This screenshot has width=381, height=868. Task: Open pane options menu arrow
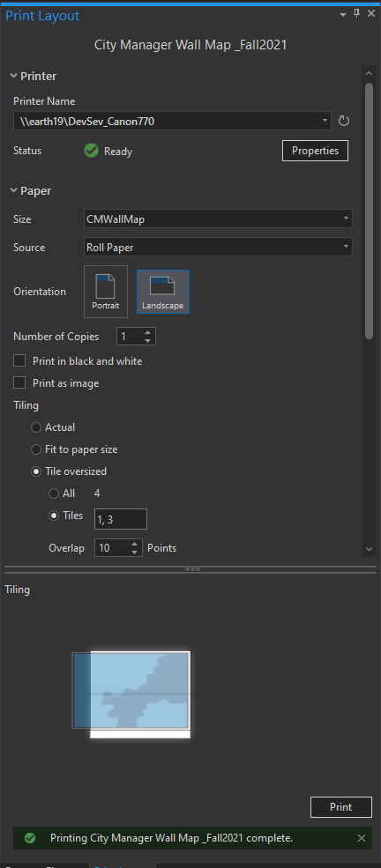click(343, 14)
